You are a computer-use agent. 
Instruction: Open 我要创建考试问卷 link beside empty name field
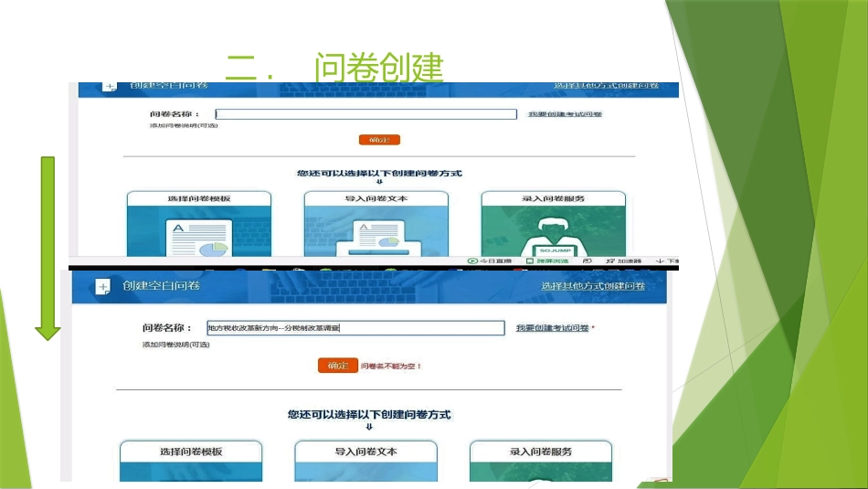pos(565,114)
